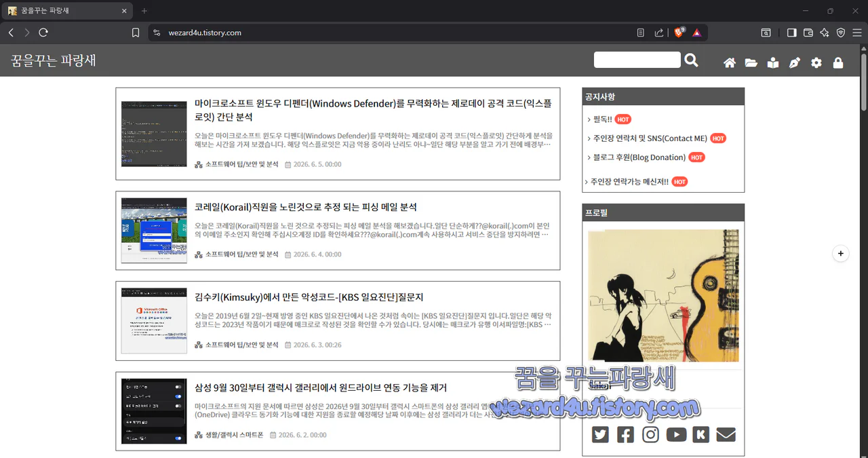The image size is (868, 458).
Task: Click the padlock login icon
Action: coord(838,62)
